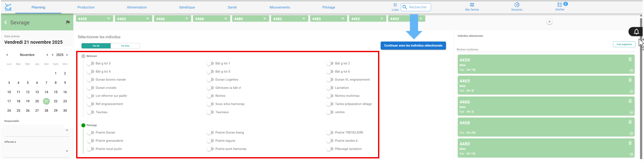Go to next year after 2025
The height and width of the screenshot is (163, 644).
[x=67, y=55]
